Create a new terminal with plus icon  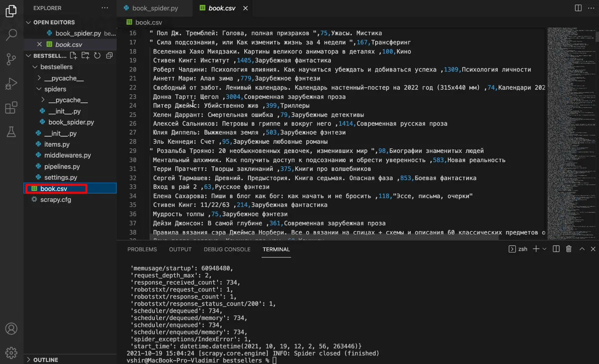536,249
